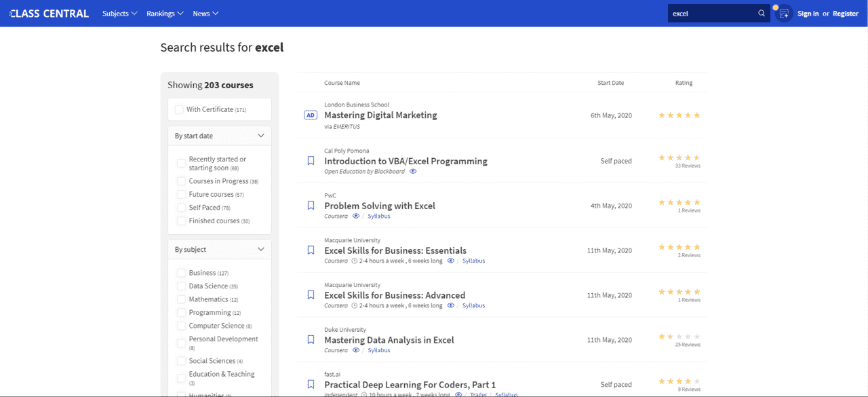Image resolution: width=868 pixels, height=397 pixels.
Task: Open Introduction to VBA/Excel Programming course
Action: [406, 162]
